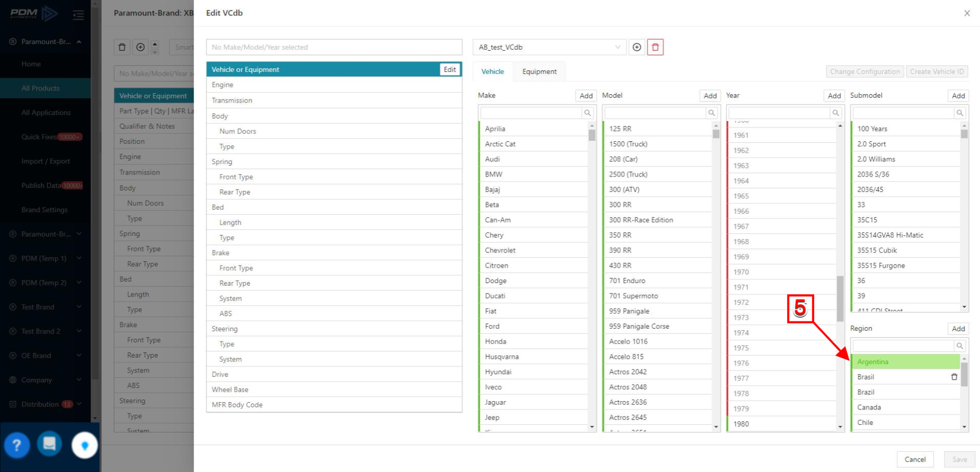Open the chat bubble icon at bottom left

point(50,444)
